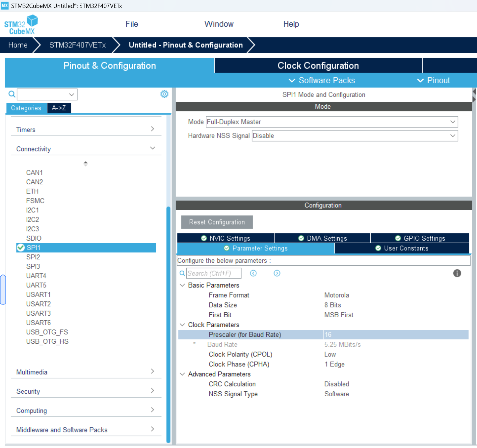Image resolution: width=477 pixels, height=448 pixels.
Task: Click the STM32CubeMX logo
Action: click(x=21, y=25)
